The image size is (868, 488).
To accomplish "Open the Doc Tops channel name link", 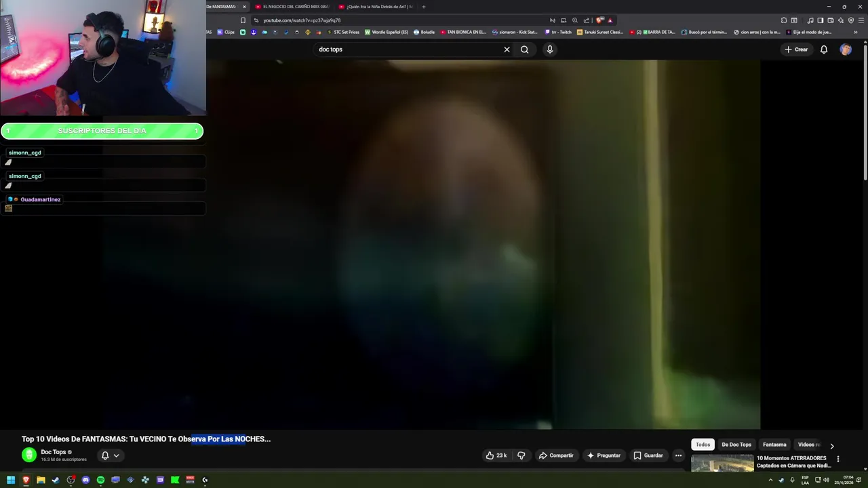I will point(54,452).
